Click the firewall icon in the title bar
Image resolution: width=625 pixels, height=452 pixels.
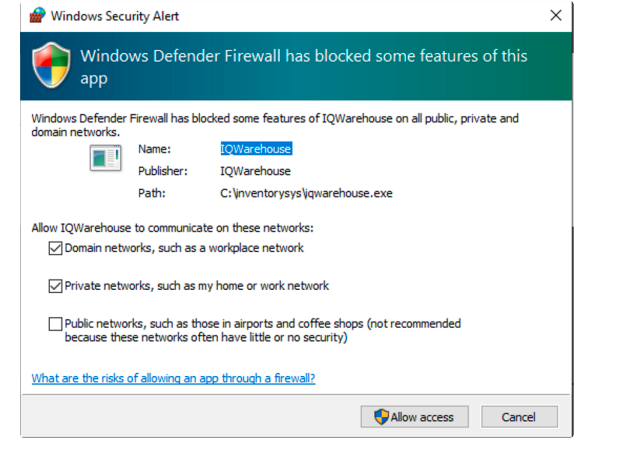tap(36, 16)
